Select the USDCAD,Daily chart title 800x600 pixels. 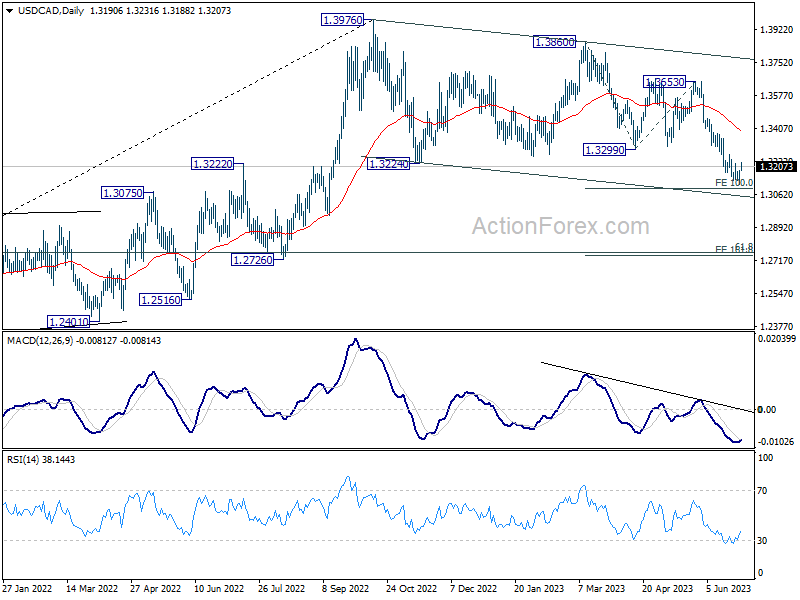(51, 11)
